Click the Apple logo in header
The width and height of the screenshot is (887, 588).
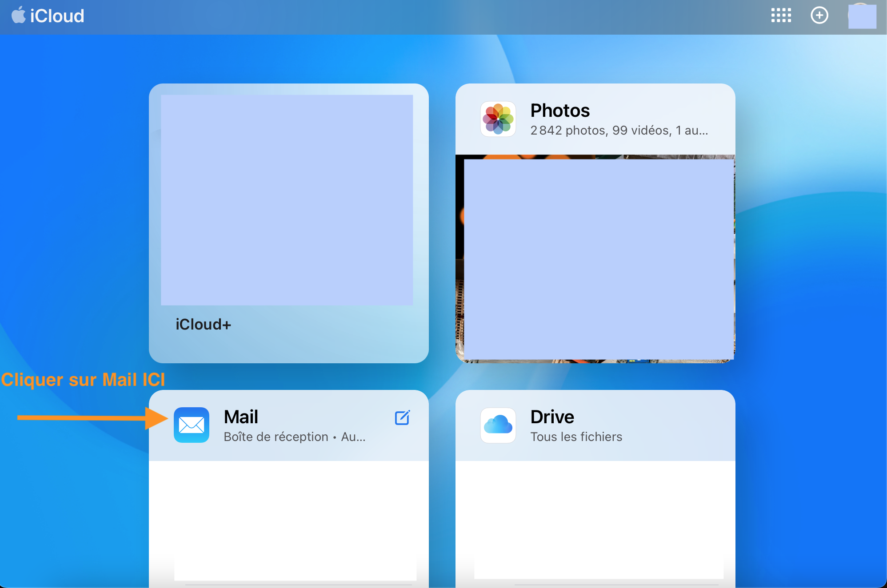coord(18,15)
